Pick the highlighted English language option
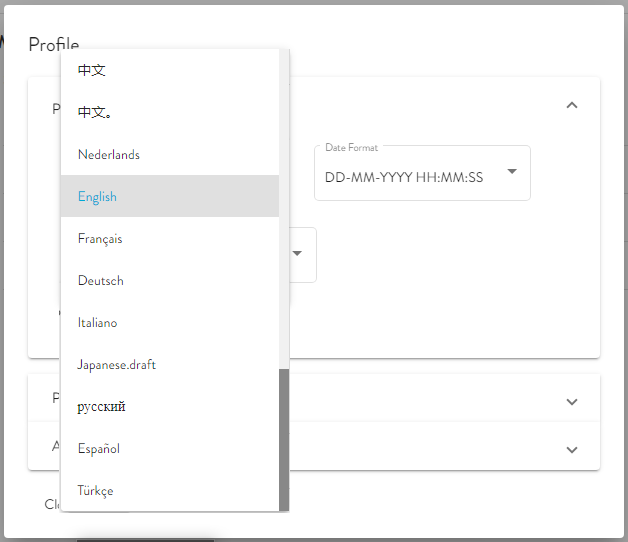The height and width of the screenshot is (542, 628). point(98,197)
